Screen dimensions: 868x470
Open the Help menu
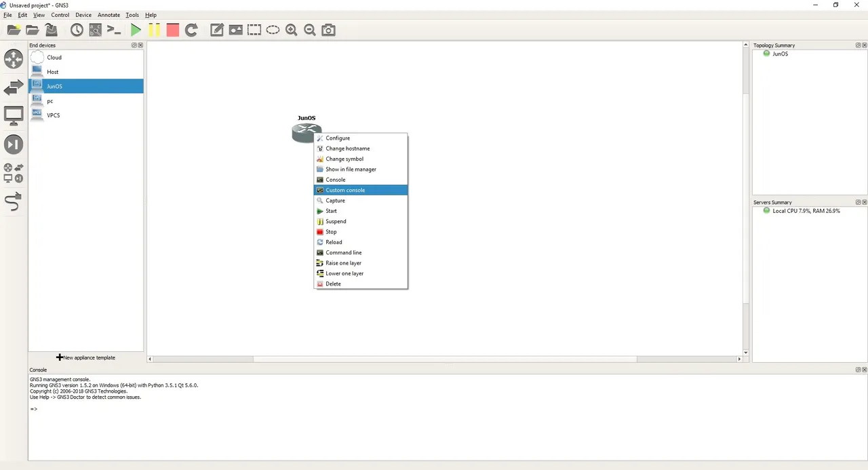click(151, 15)
